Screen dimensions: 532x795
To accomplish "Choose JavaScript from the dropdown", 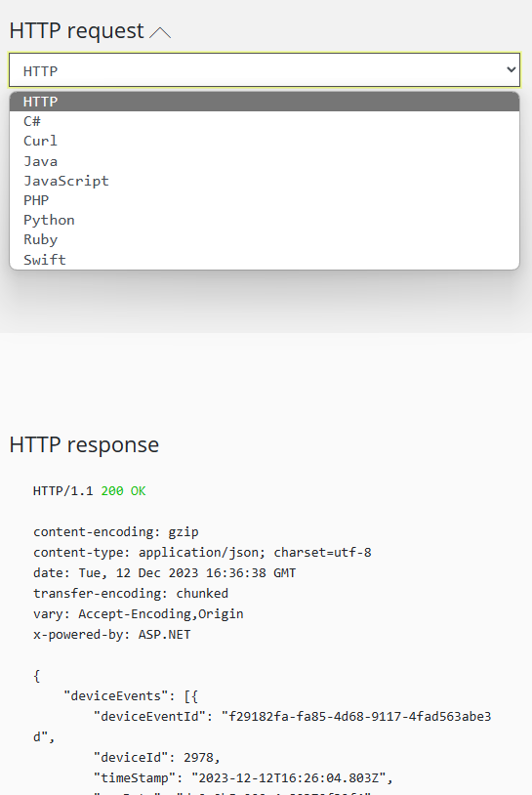I will click(265, 181).
